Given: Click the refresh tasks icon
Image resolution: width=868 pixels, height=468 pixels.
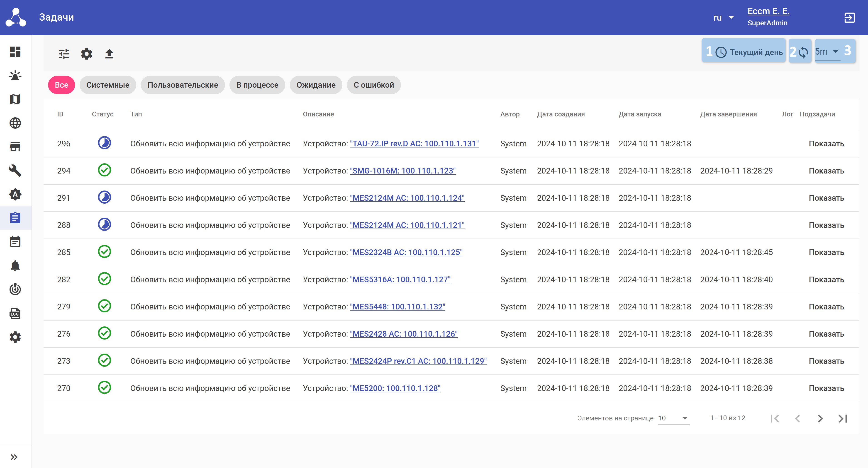Looking at the screenshot, I should pyautogui.click(x=803, y=52).
